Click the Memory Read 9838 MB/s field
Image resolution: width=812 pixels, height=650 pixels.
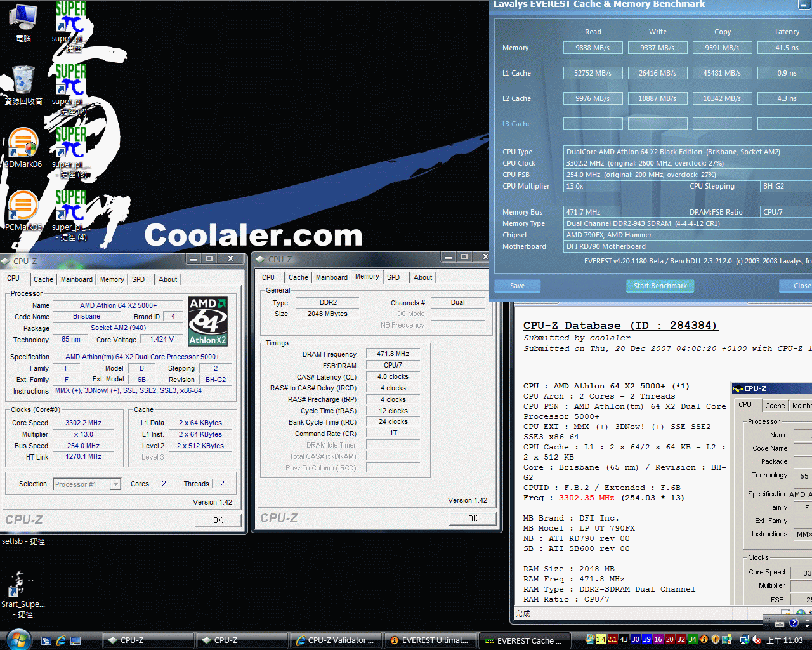coord(593,48)
